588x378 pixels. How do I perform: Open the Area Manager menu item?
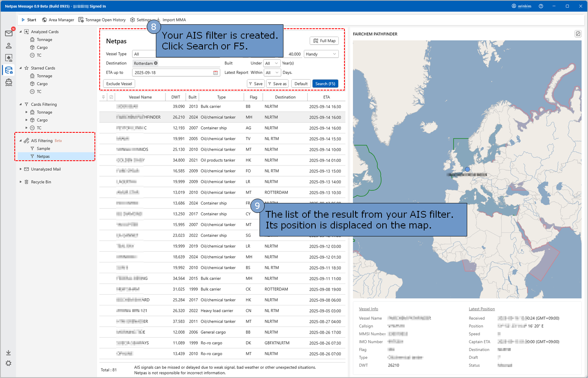(x=58, y=20)
